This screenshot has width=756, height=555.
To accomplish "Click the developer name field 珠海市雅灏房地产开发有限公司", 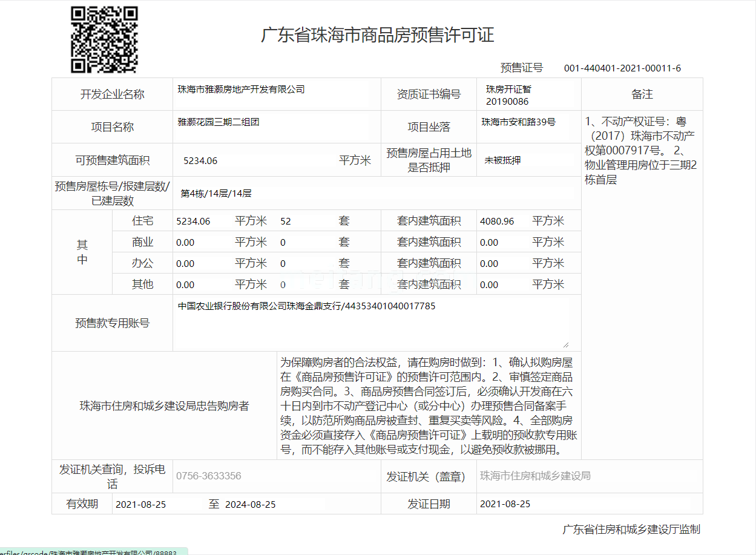I will point(241,90).
